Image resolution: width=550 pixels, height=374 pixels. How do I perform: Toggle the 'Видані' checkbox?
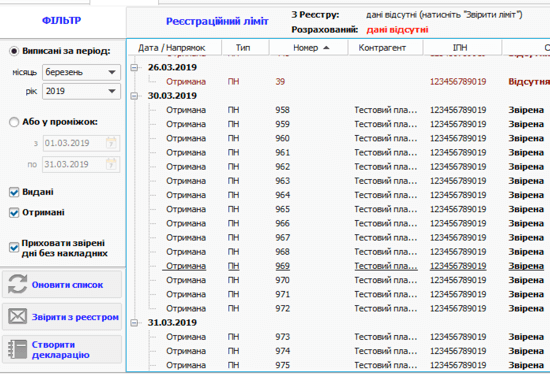14,192
